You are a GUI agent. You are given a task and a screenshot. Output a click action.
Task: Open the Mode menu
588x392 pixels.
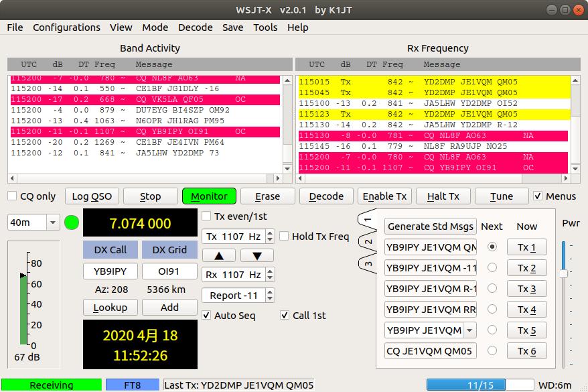click(155, 27)
